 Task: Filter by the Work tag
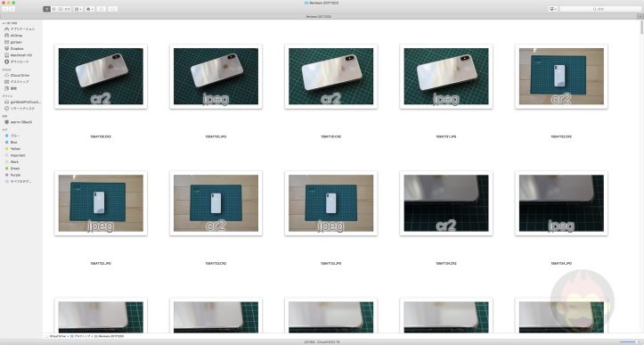12,162
